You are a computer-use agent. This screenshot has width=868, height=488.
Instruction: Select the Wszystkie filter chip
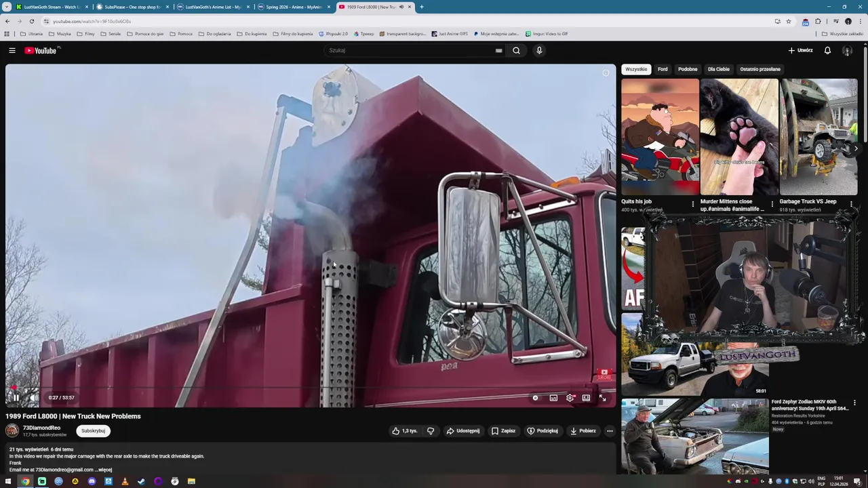tap(636, 69)
